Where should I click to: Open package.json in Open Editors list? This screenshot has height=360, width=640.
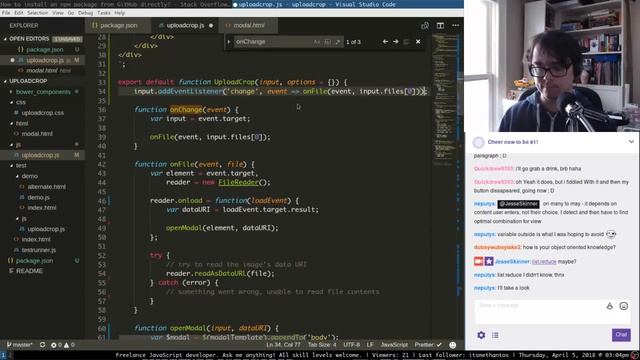pyautogui.click(x=44, y=50)
